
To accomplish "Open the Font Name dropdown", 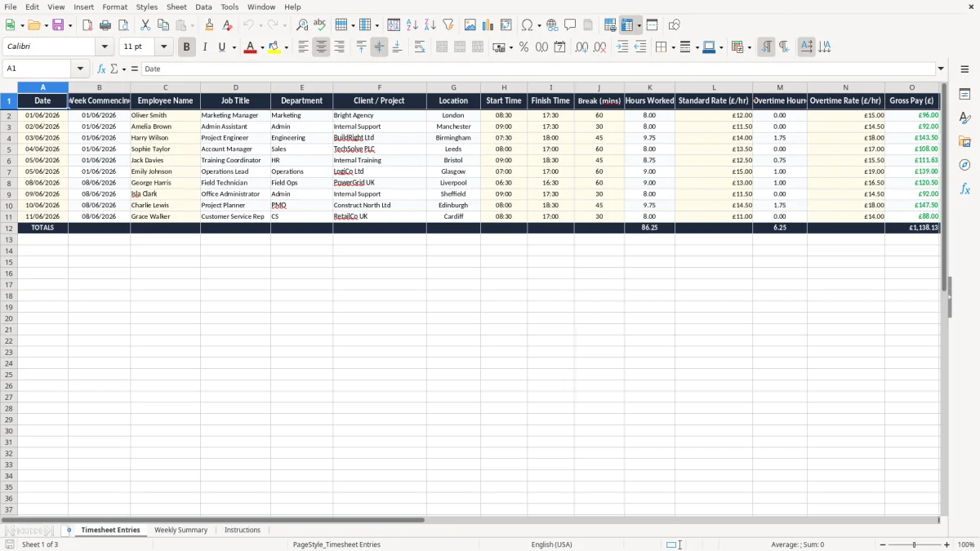I will coord(105,47).
